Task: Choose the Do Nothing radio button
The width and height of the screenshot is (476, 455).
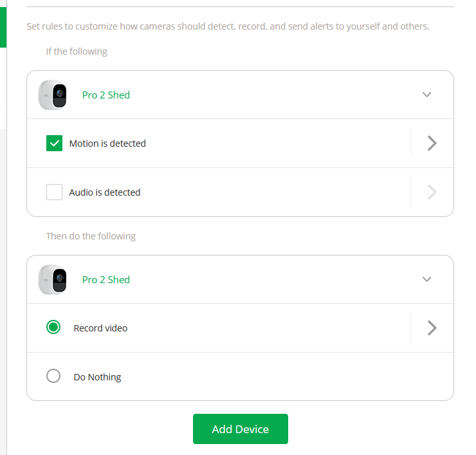Action: [x=53, y=376]
